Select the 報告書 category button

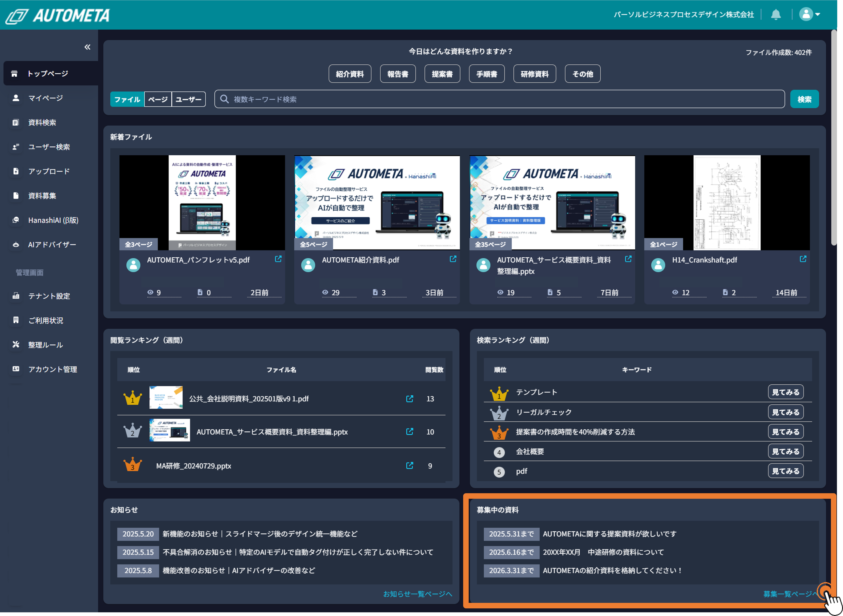coord(398,74)
